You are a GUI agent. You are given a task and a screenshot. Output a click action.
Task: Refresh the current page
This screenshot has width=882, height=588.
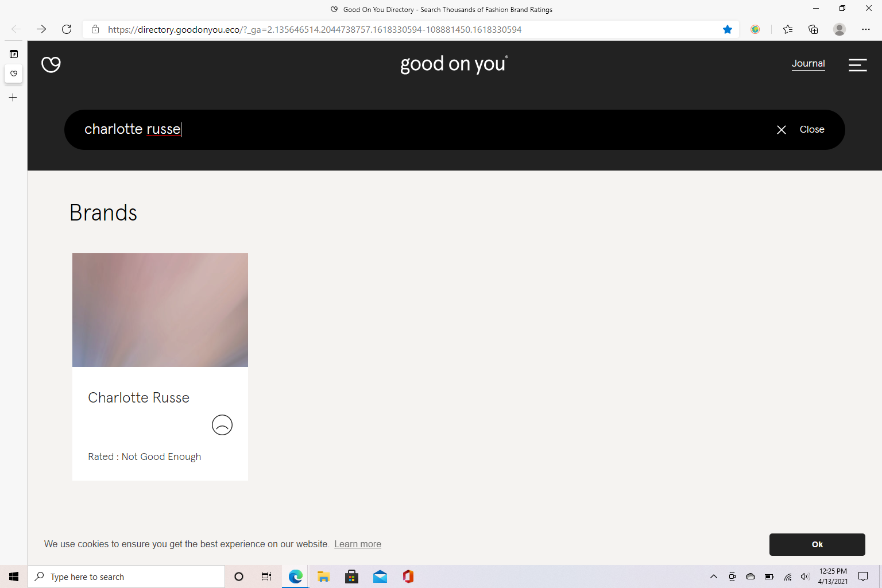[67, 29]
